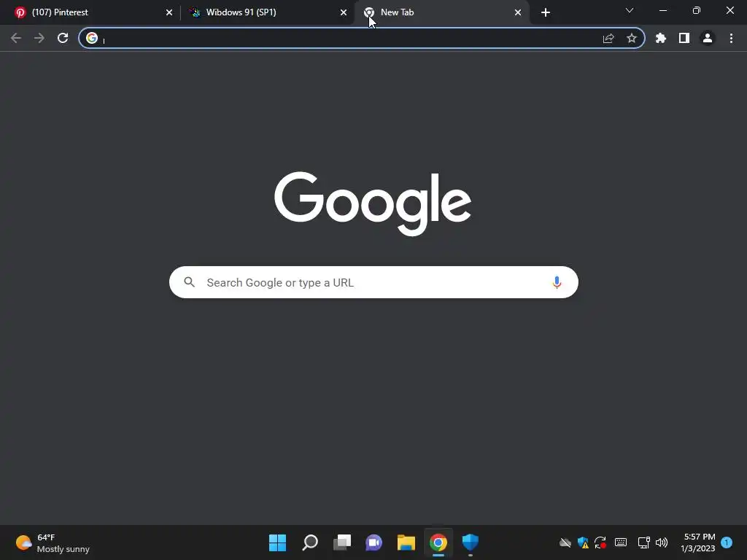Close the Chrome window

click(x=729, y=10)
